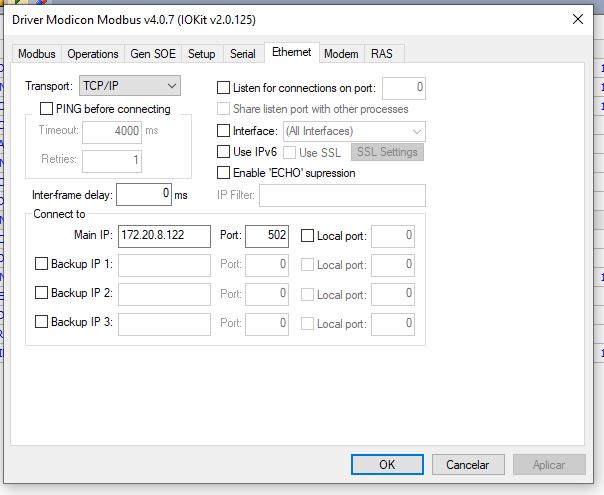The image size is (604, 495).
Task: Open the RAS tab
Action: point(382,54)
